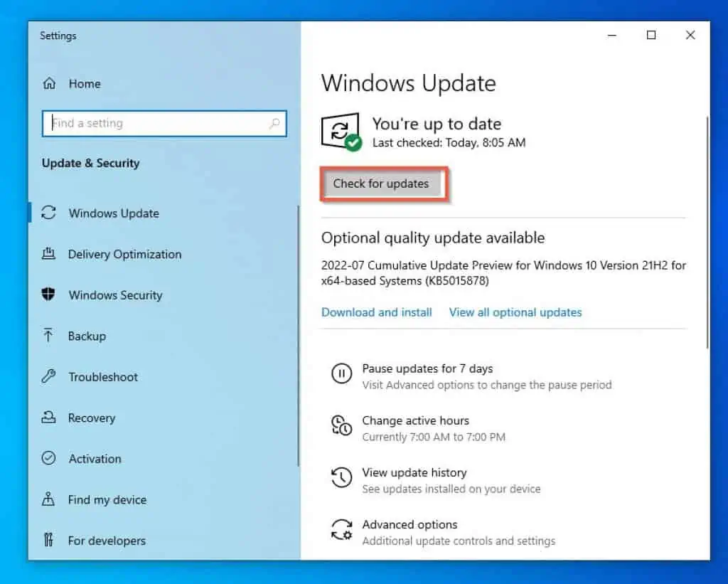Click the update history clock icon

[x=341, y=477]
